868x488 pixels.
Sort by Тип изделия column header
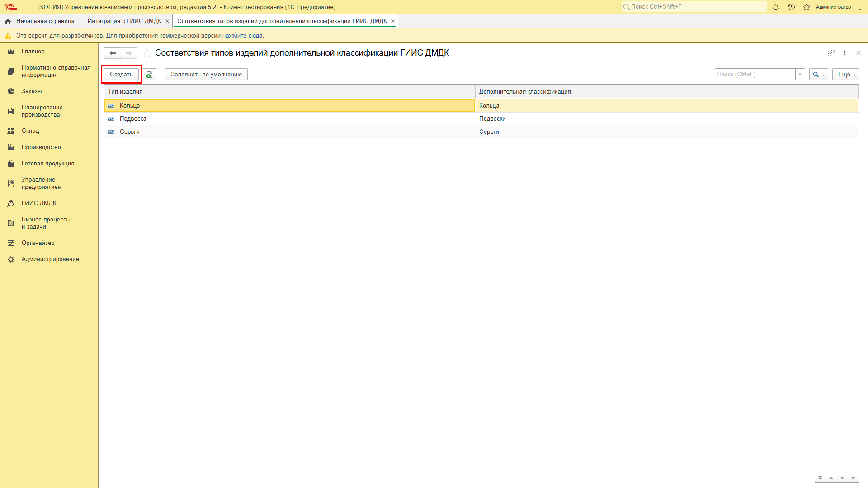pos(289,92)
